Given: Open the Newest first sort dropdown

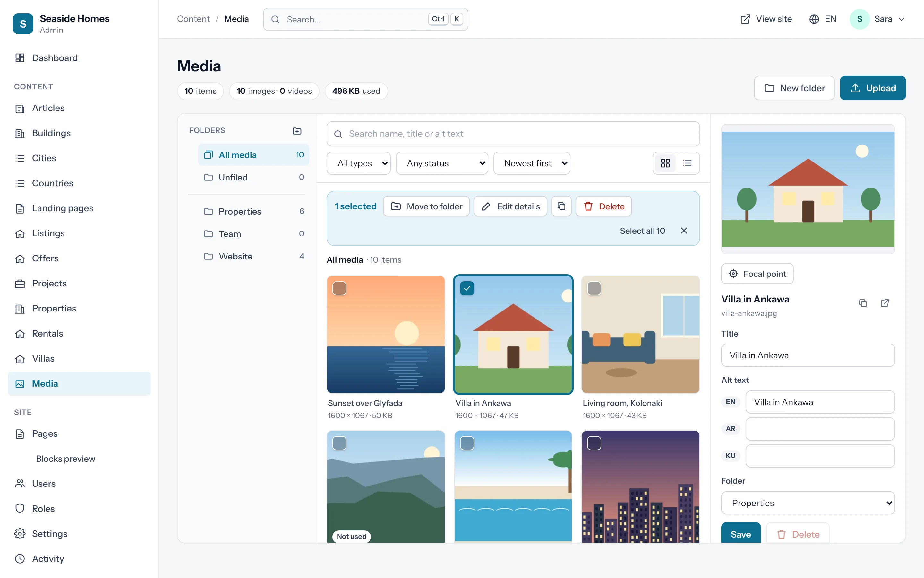Looking at the screenshot, I should click(x=532, y=163).
